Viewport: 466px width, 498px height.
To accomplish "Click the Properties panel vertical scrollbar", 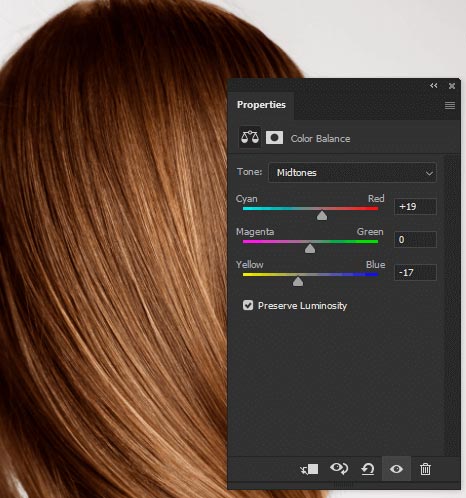I will click(453, 305).
